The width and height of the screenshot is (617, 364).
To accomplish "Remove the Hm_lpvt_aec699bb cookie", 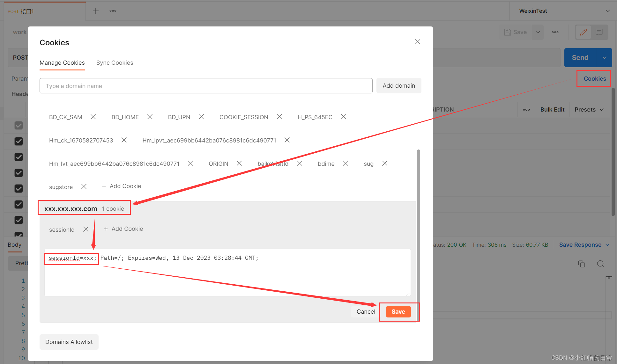I will click(287, 140).
